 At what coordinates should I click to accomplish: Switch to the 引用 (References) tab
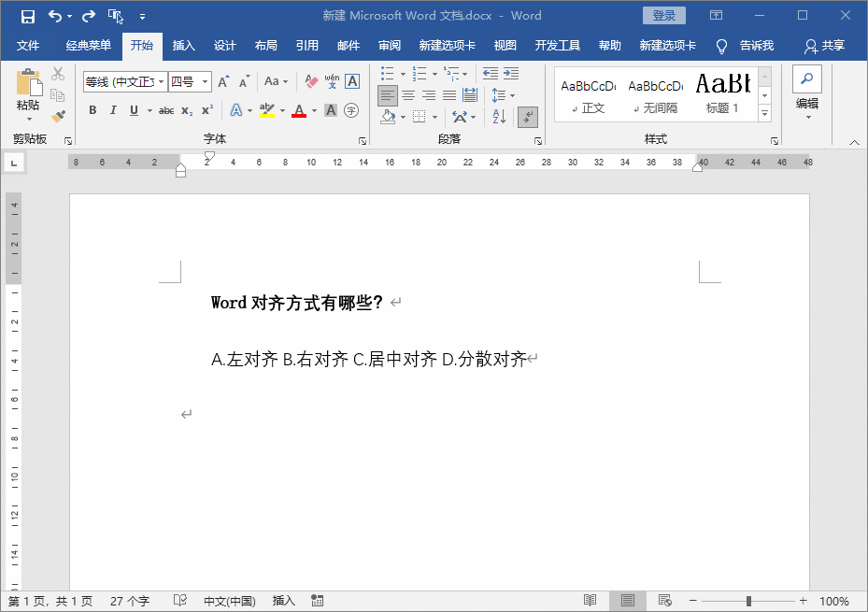click(x=306, y=46)
